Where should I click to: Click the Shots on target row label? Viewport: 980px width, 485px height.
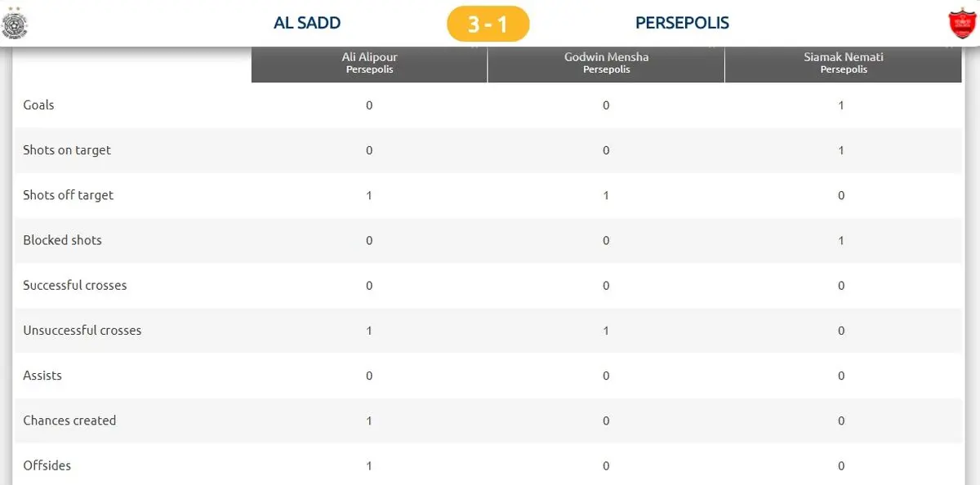[x=67, y=150]
